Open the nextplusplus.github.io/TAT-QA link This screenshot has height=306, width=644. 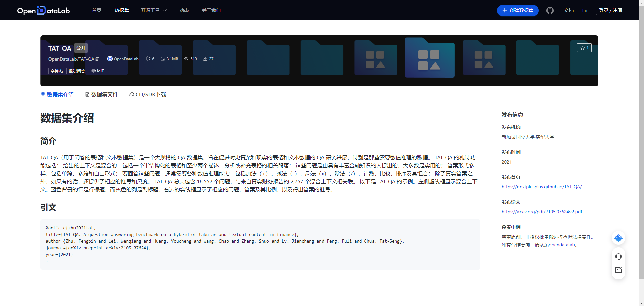541,187
